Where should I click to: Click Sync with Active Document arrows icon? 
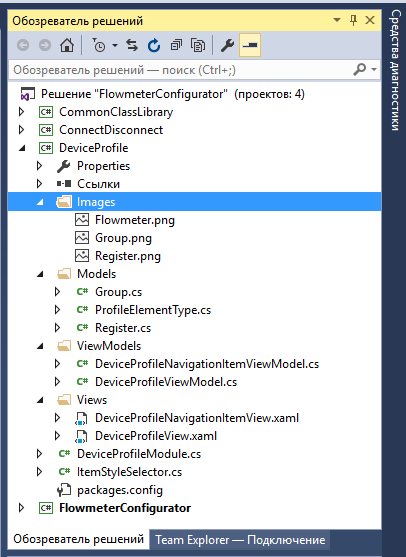(132, 45)
